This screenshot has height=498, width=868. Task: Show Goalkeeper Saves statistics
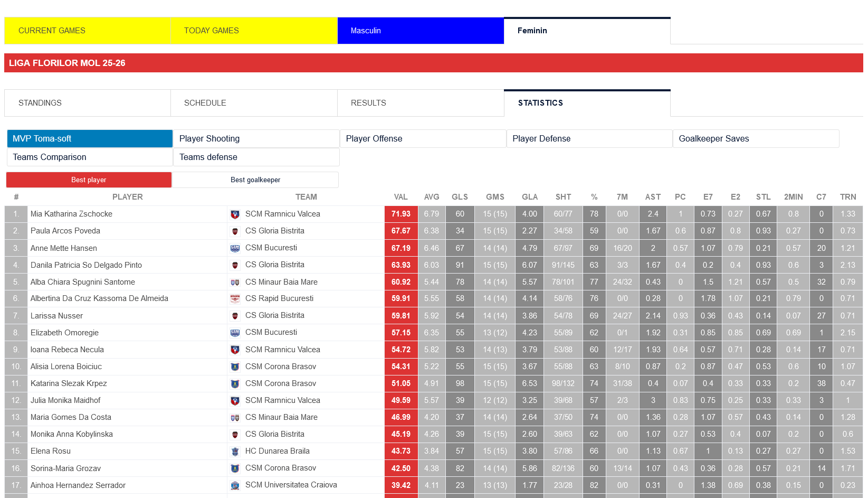click(x=756, y=139)
